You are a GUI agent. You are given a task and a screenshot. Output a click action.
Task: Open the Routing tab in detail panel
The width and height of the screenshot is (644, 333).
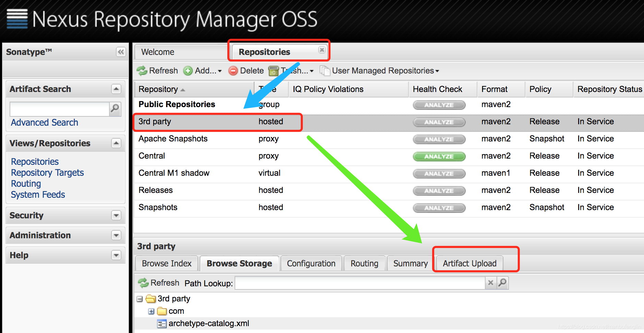coord(365,263)
